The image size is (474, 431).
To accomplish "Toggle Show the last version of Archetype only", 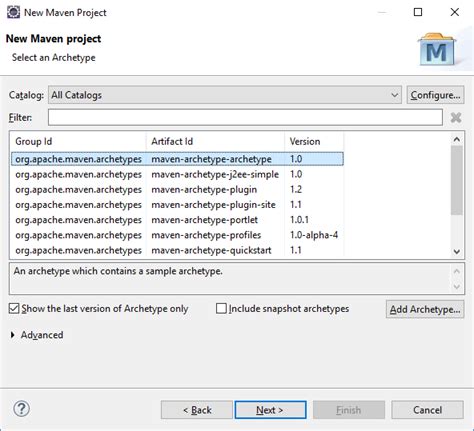I will 14,309.
